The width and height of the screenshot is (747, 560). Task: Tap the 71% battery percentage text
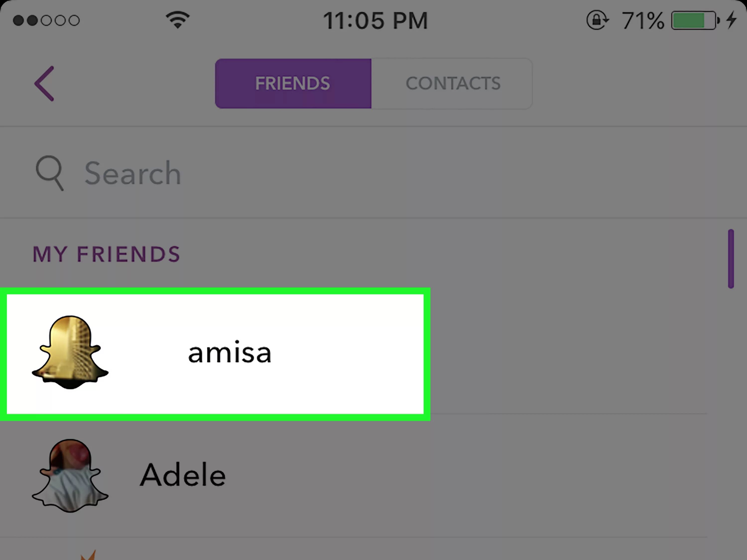[642, 21]
